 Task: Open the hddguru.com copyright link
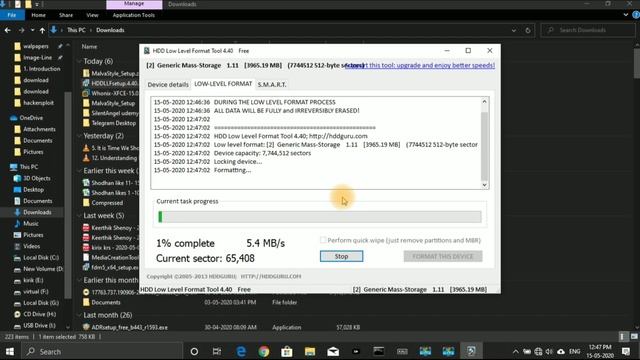(271, 276)
